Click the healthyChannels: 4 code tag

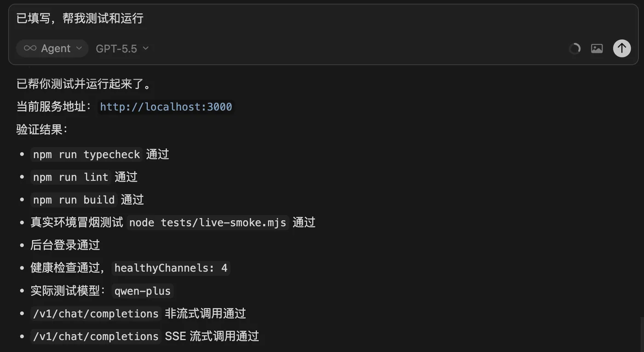[171, 268]
